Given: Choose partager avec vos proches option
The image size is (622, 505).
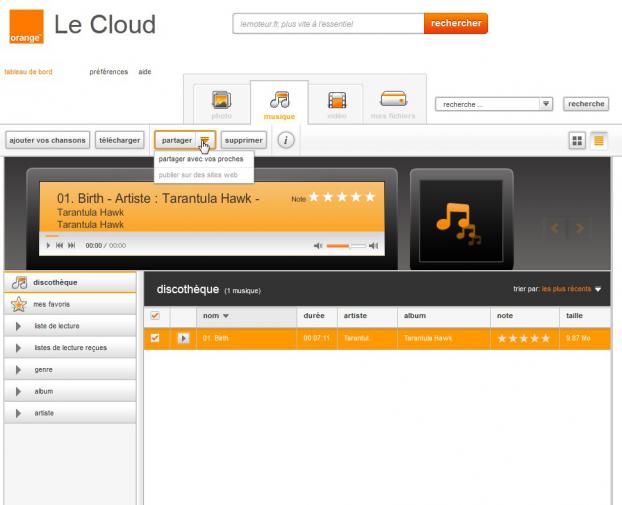Looking at the screenshot, I should 201,159.
